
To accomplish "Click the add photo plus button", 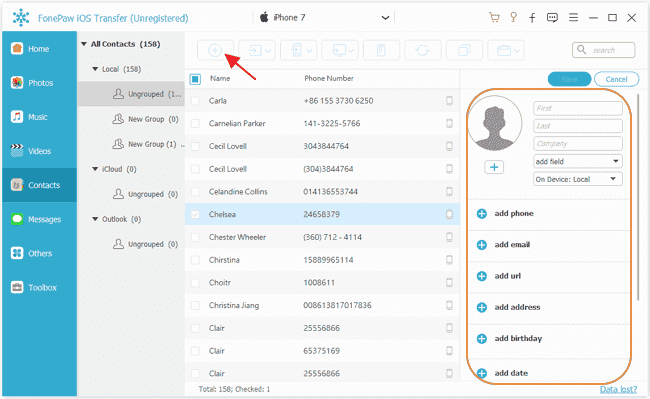I will (x=494, y=167).
